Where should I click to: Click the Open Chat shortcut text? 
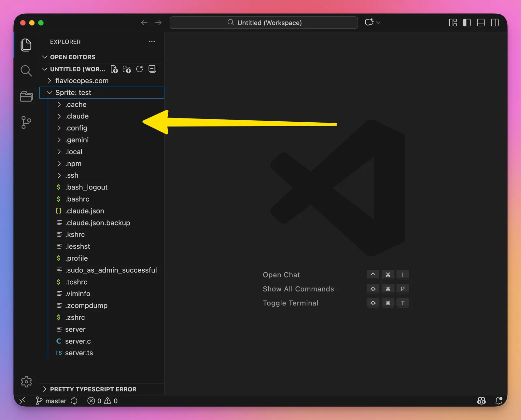(281, 275)
